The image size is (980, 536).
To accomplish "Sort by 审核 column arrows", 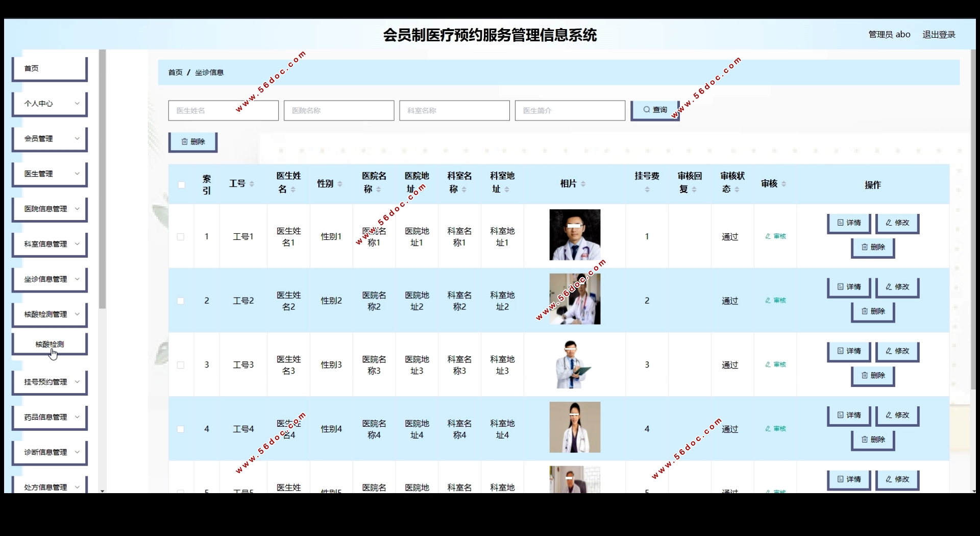I will (x=783, y=184).
